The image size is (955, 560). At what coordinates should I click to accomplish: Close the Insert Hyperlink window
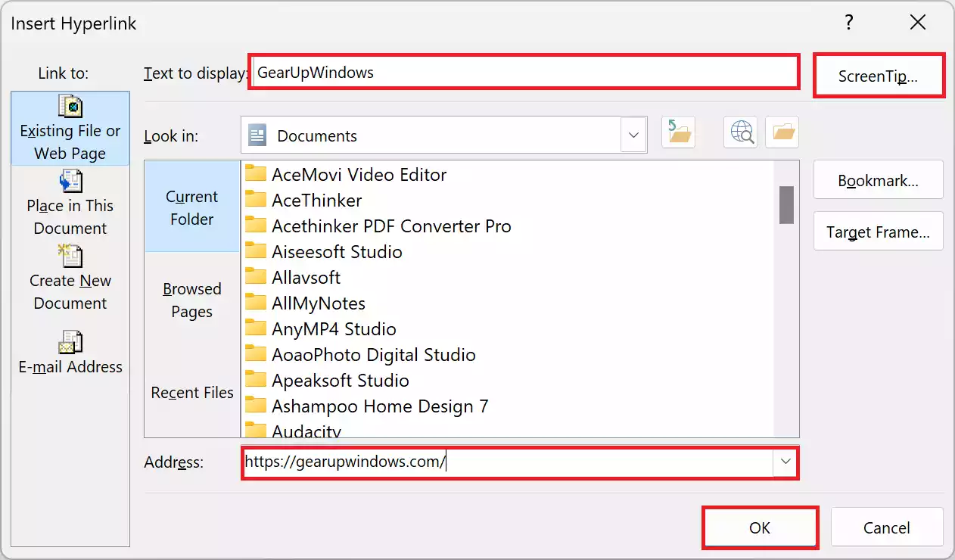pyautogui.click(x=918, y=23)
